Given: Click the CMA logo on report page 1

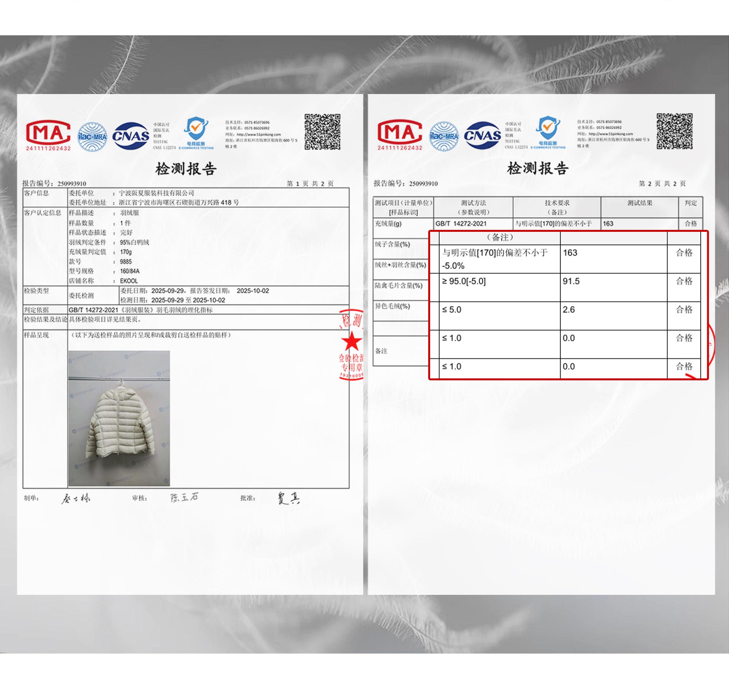Looking at the screenshot, I should click(48, 136).
